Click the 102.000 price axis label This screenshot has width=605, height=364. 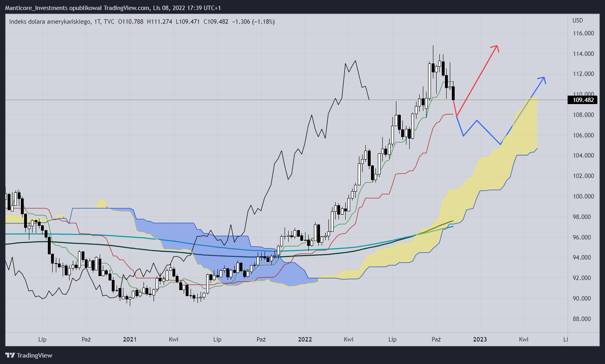point(583,176)
